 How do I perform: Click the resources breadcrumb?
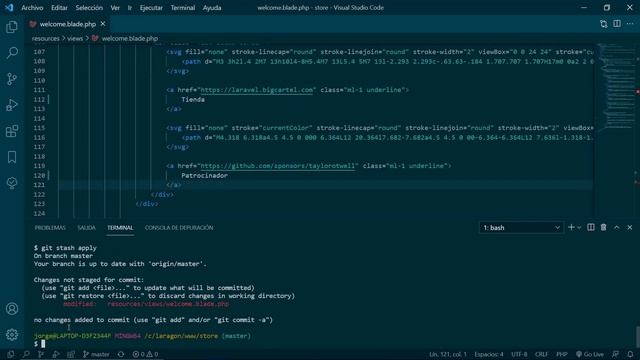click(46, 38)
